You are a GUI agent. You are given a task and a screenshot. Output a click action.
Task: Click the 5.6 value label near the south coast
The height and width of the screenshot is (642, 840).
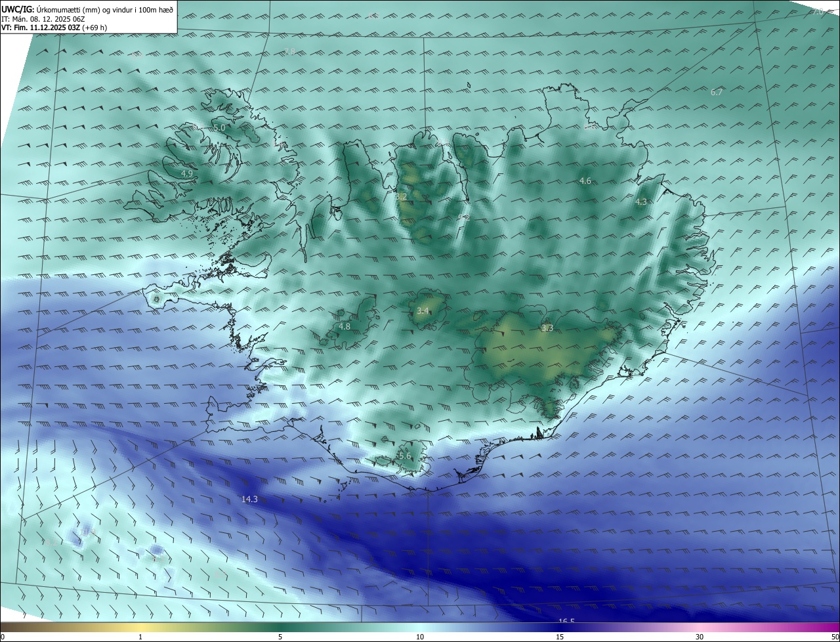click(405, 456)
